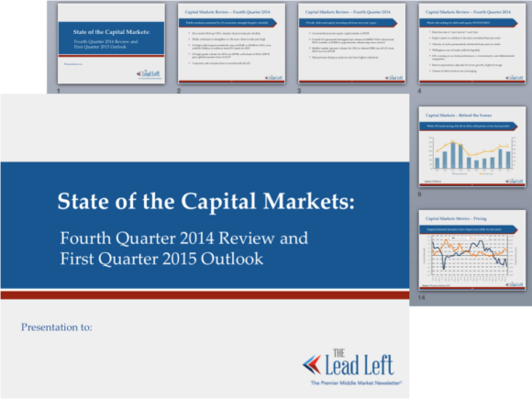Image resolution: width=532 pixels, height=399 pixels.
Task: Click "The Premier Middle Market Newsletter" tagline
Action: (x=356, y=382)
